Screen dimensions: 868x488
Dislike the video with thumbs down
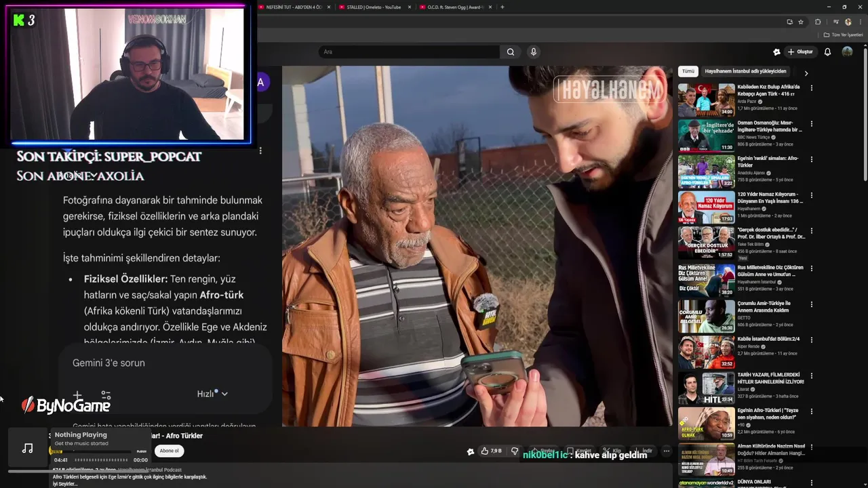[515, 451]
